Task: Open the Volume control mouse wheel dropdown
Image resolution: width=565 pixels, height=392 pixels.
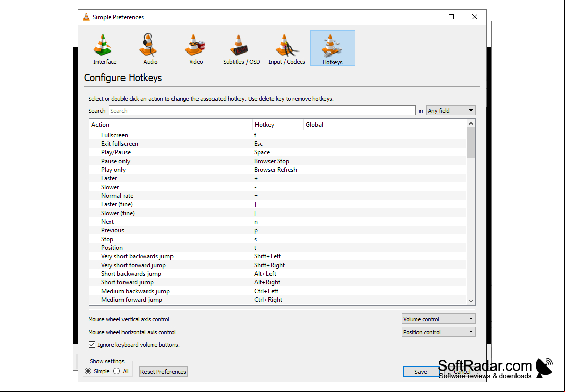Action: click(438, 319)
